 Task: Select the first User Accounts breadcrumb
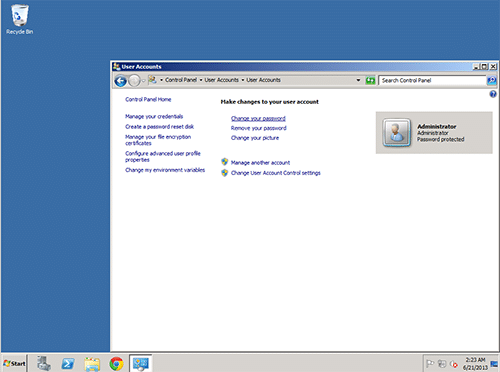pos(221,80)
